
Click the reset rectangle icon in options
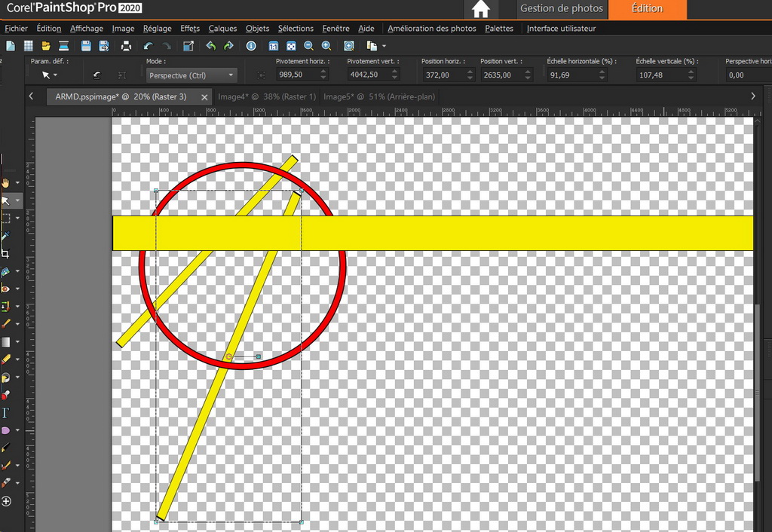point(122,75)
